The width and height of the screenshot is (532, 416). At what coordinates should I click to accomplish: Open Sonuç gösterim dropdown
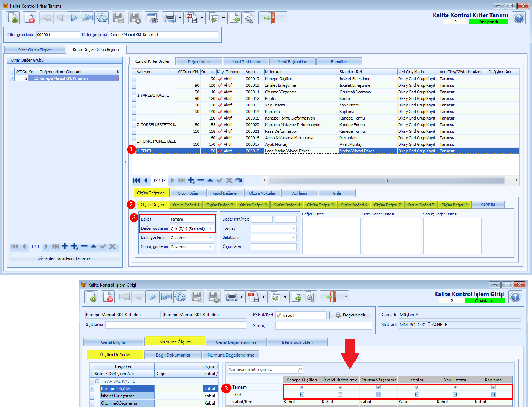(210, 247)
